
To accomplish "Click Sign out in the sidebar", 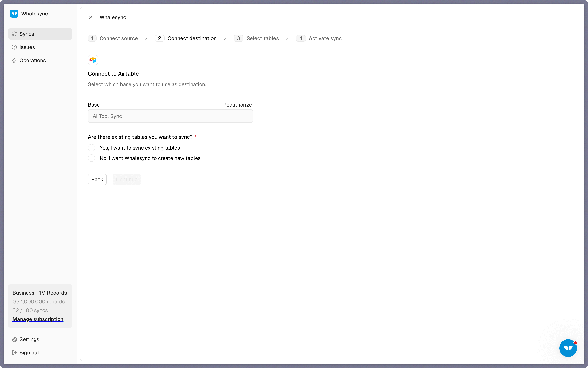I will [40, 352].
